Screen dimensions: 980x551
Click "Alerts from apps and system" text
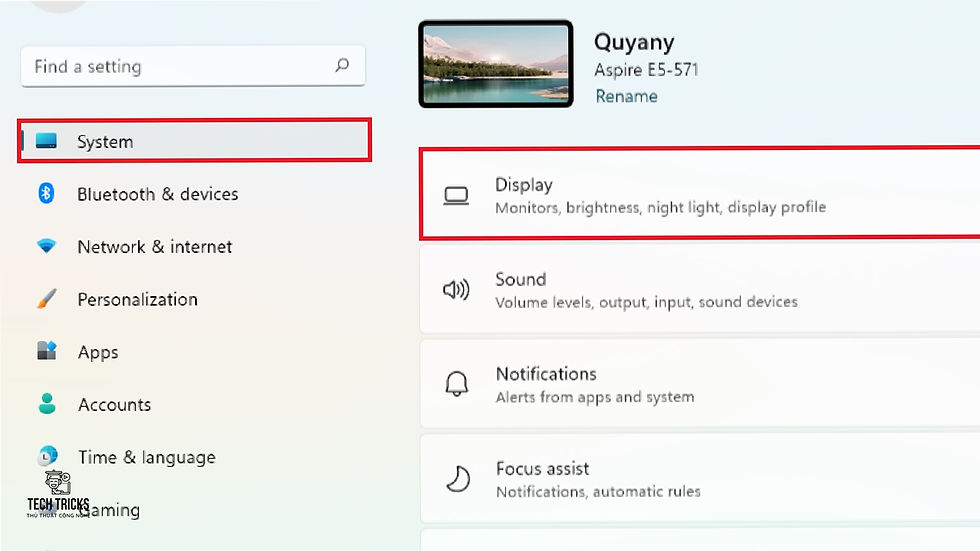(x=595, y=397)
